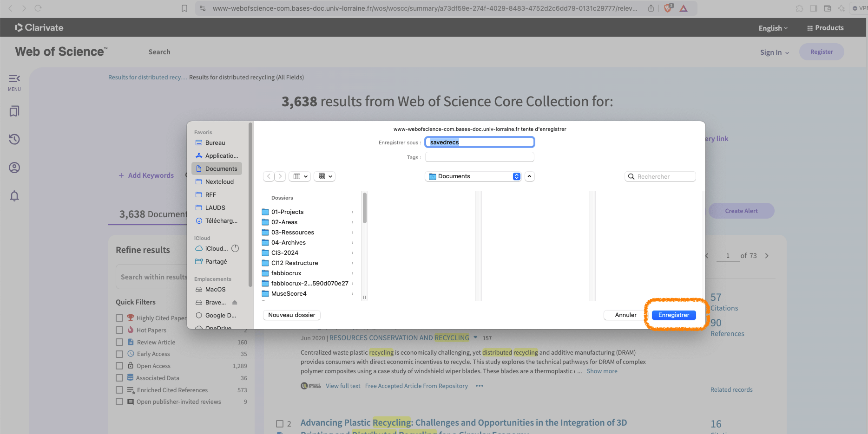This screenshot has width=868, height=434.
Task: Open the user profile icon in sidebar
Action: [14, 168]
